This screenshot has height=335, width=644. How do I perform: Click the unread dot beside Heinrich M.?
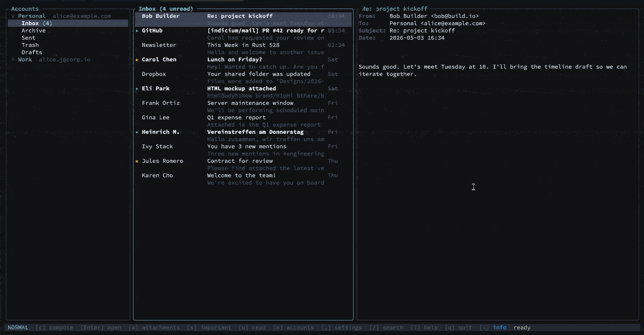coord(137,132)
